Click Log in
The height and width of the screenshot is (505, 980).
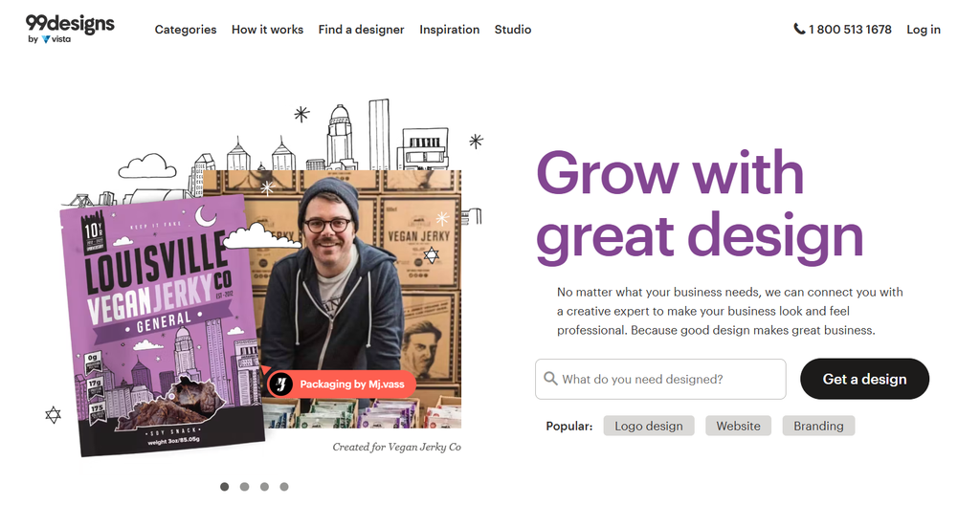(x=924, y=30)
